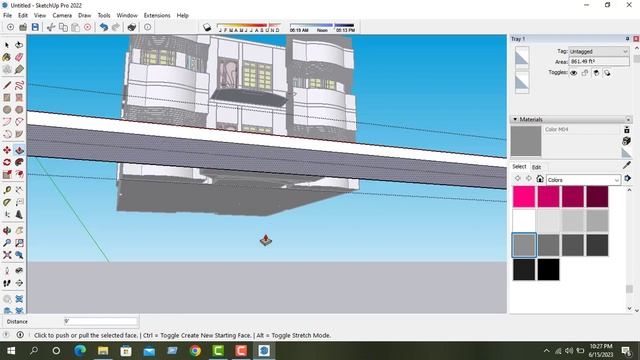Select the Walk footprints tool
The image size is (640, 360).
(7, 283)
